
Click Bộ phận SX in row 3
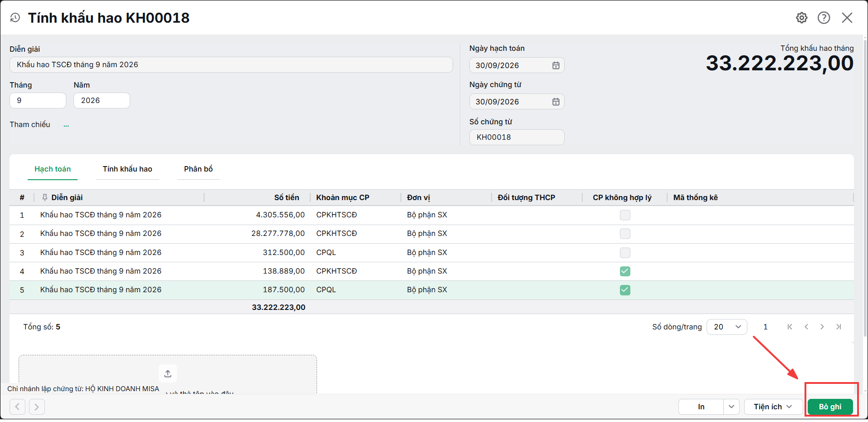coord(427,252)
